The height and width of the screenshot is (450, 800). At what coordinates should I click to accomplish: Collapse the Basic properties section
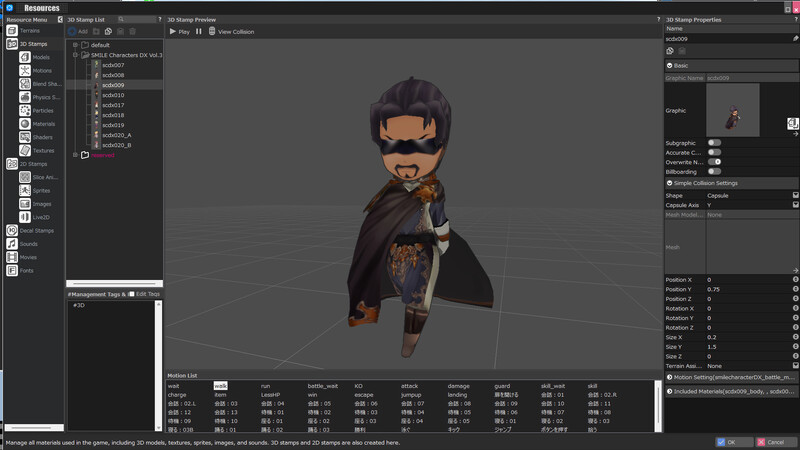669,65
